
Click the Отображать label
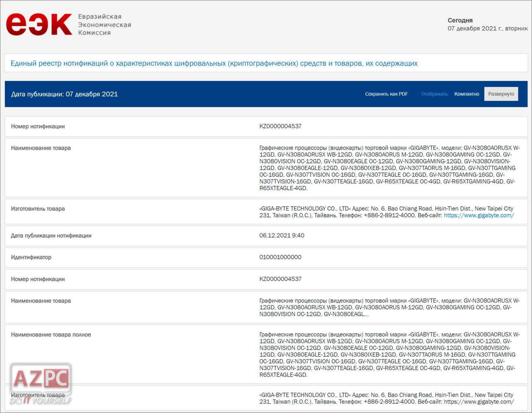[x=434, y=94]
